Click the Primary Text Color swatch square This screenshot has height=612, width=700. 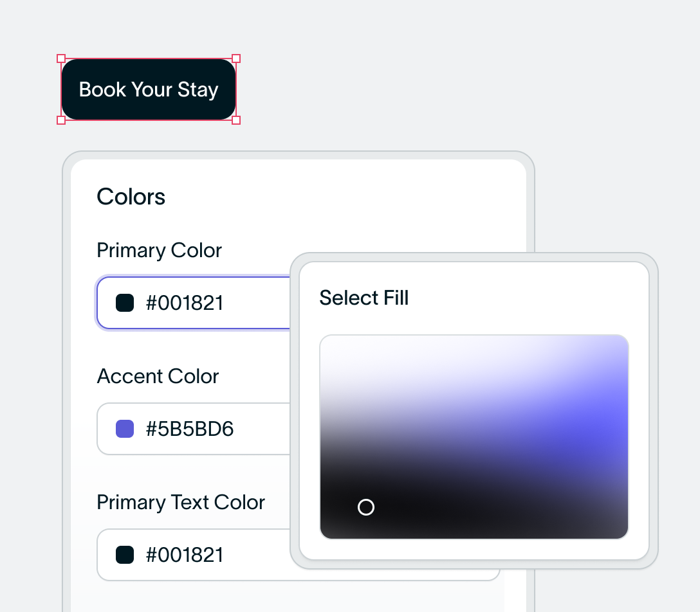125,555
